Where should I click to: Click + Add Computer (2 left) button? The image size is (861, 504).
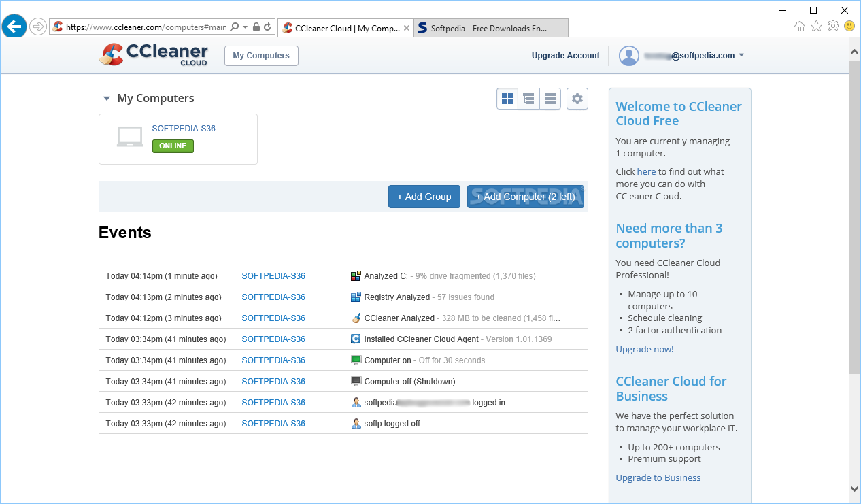click(526, 197)
